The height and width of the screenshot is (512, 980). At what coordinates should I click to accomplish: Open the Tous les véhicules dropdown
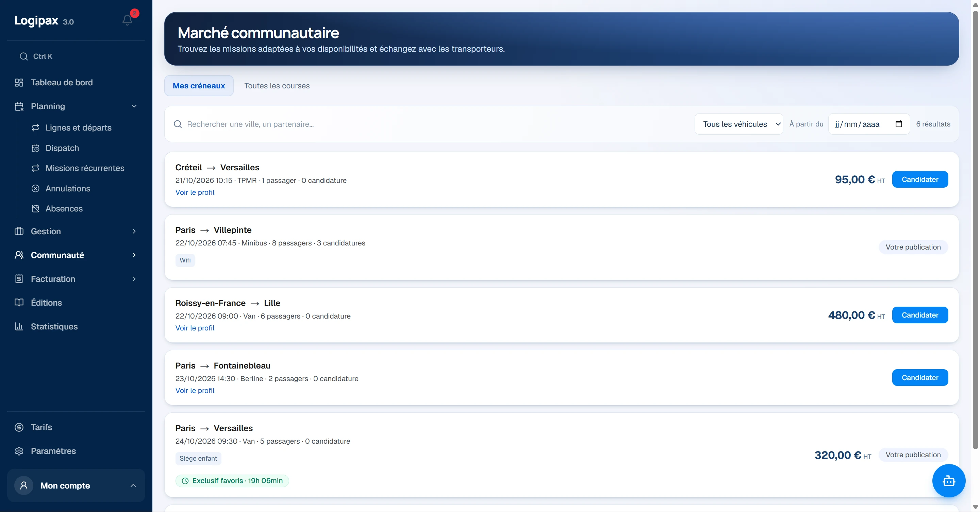point(738,124)
